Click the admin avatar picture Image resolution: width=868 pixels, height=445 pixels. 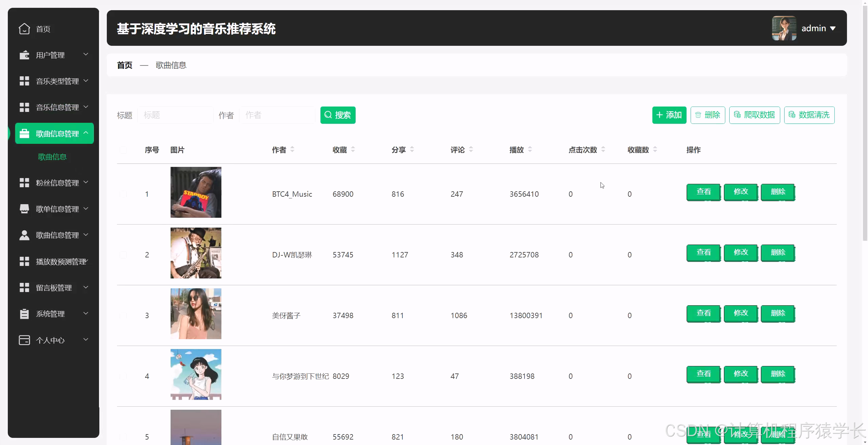point(784,28)
